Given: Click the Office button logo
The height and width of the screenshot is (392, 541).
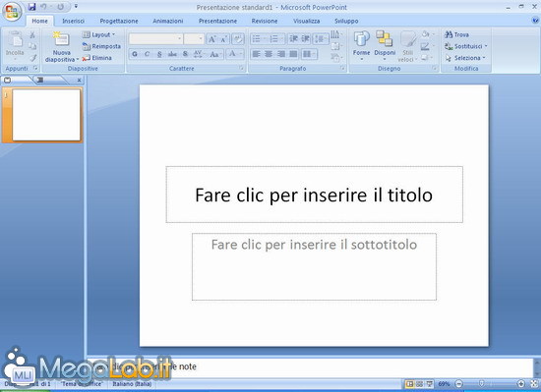Looking at the screenshot, I should coord(12,12).
